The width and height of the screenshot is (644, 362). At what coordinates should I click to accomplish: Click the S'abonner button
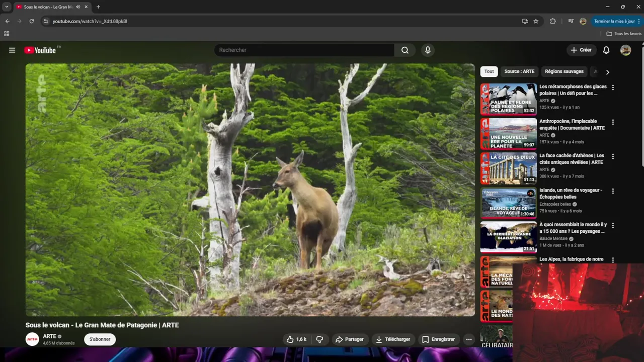click(x=100, y=339)
